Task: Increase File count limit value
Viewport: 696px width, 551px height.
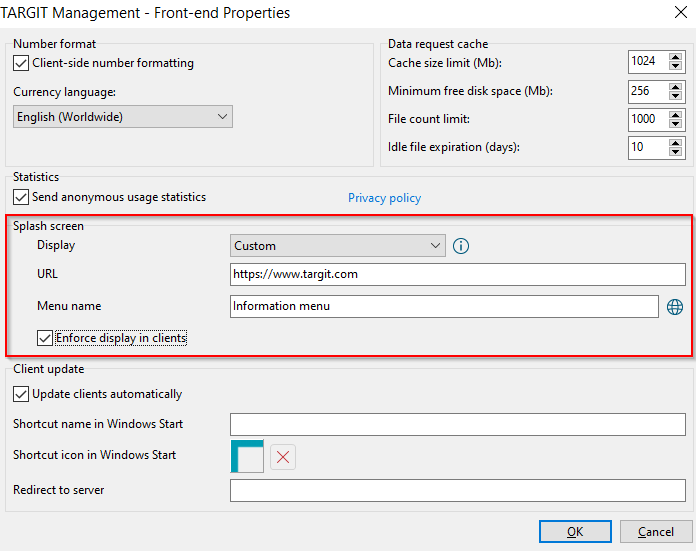Action: [676, 115]
